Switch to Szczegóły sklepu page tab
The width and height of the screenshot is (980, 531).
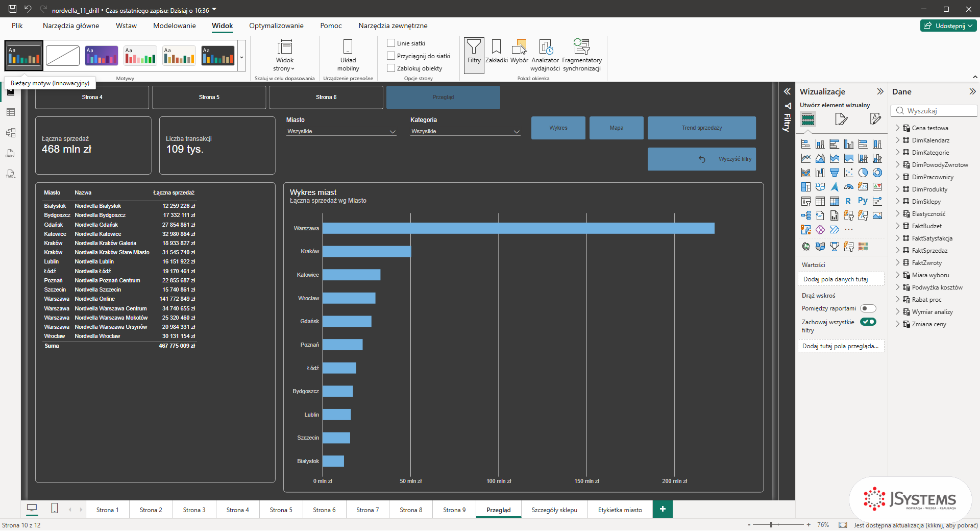point(554,510)
